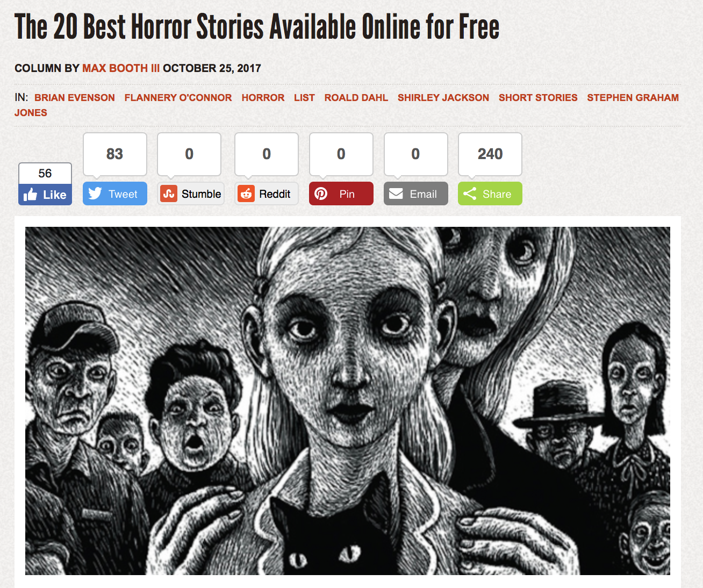Open the Share count bubble showing 240
The width and height of the screenshot is (703, 588).
point(490,154)
